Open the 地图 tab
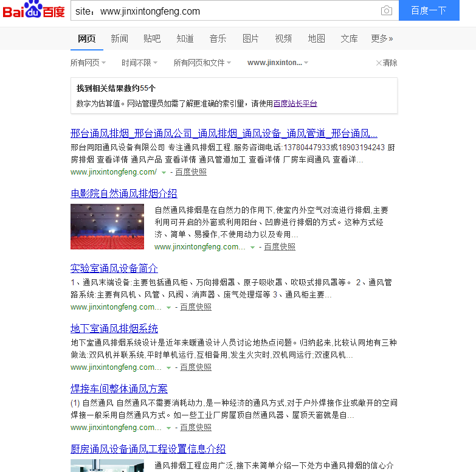 click(316, 38)
